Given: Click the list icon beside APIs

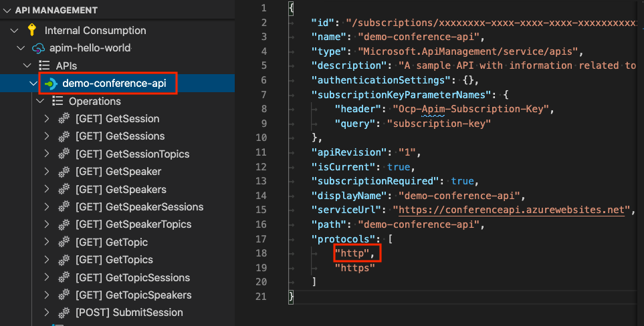Looking at the screenshot, I should pyautogui.click(x=45, y=65).
